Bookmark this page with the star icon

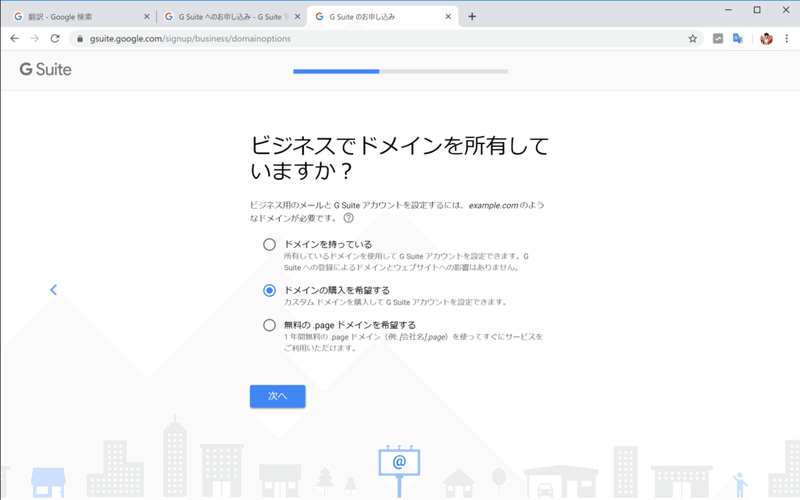pos(692,39)
